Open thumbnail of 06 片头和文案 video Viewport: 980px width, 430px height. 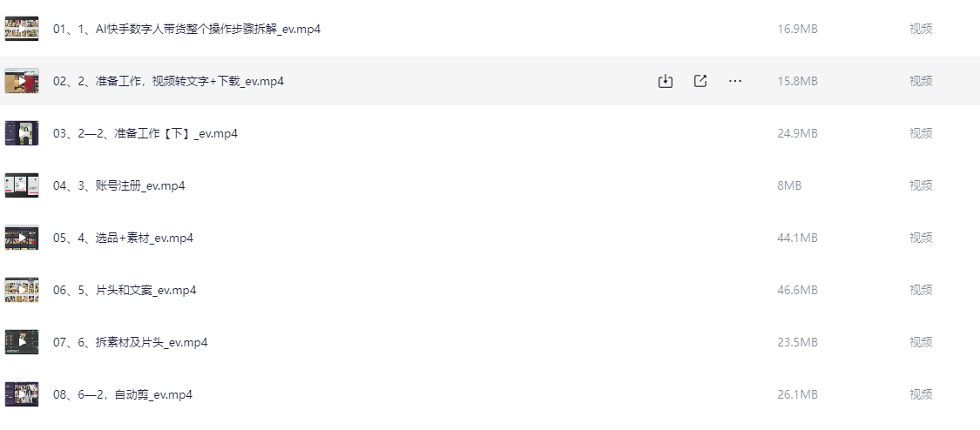click(x=22, y=290)
